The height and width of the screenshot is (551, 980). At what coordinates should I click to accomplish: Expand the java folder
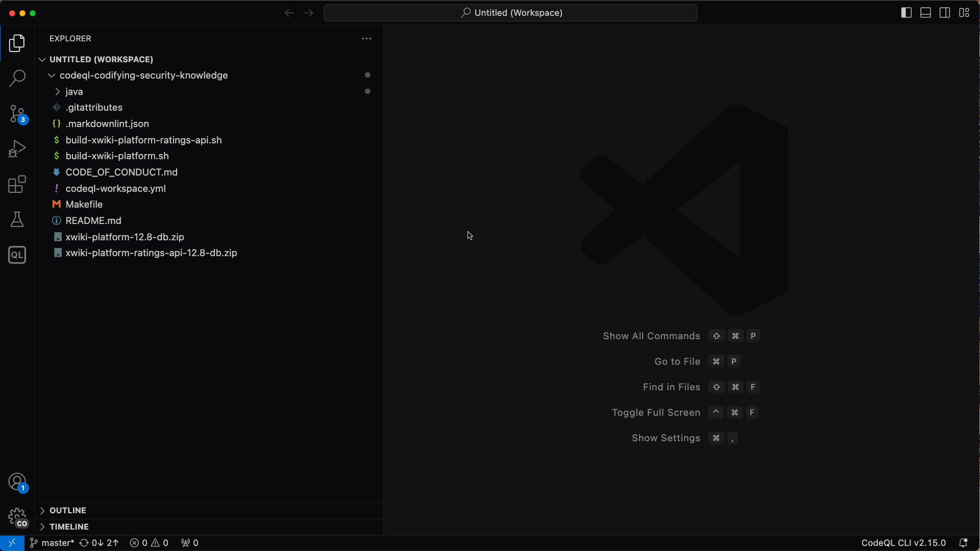pos(74,91)
